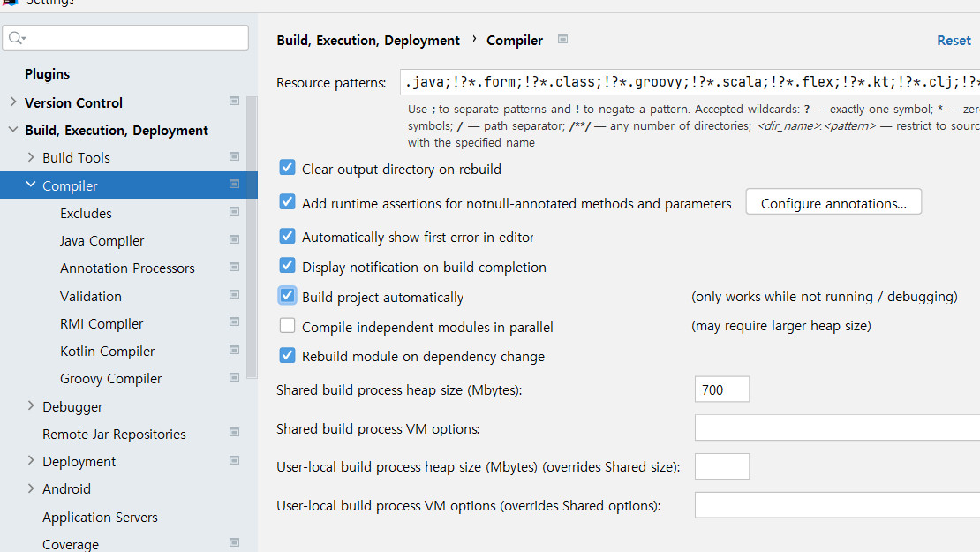Screen dimensions: 980x552
Task: Click the icon next to Compiler breadcrumb
Action: coord(563,39)
